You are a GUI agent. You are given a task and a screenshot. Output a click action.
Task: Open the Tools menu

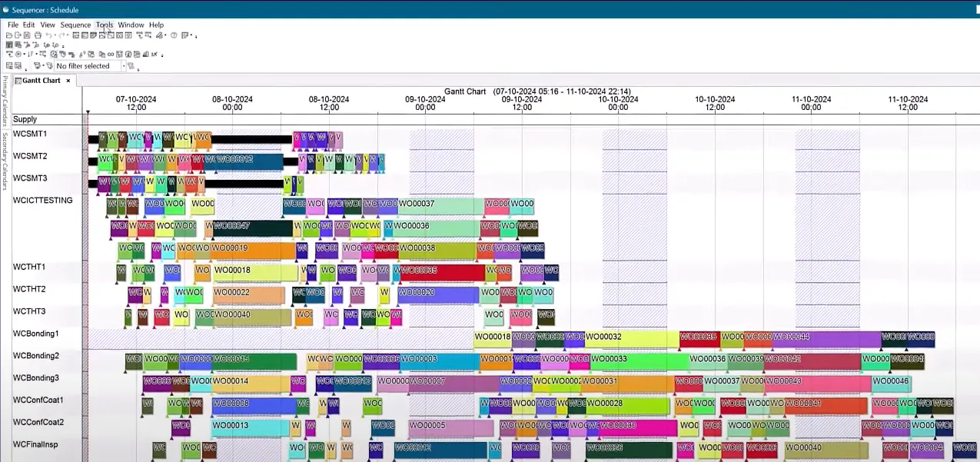click(105, 25)
